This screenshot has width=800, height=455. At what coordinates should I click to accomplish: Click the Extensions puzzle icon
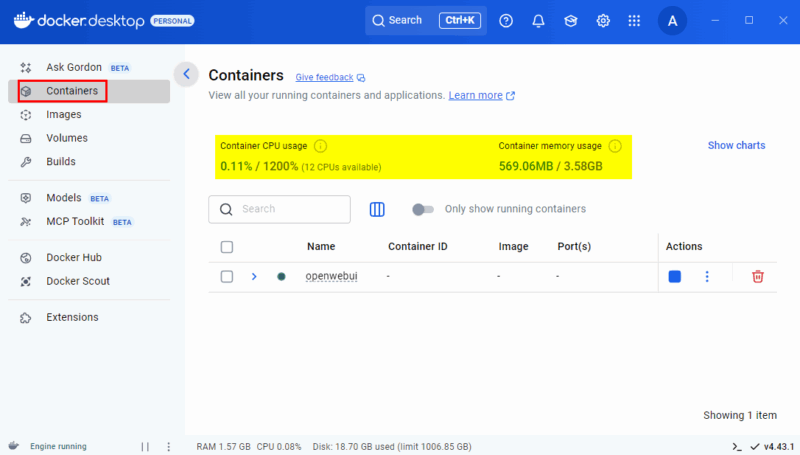click(x=26, y=318)
